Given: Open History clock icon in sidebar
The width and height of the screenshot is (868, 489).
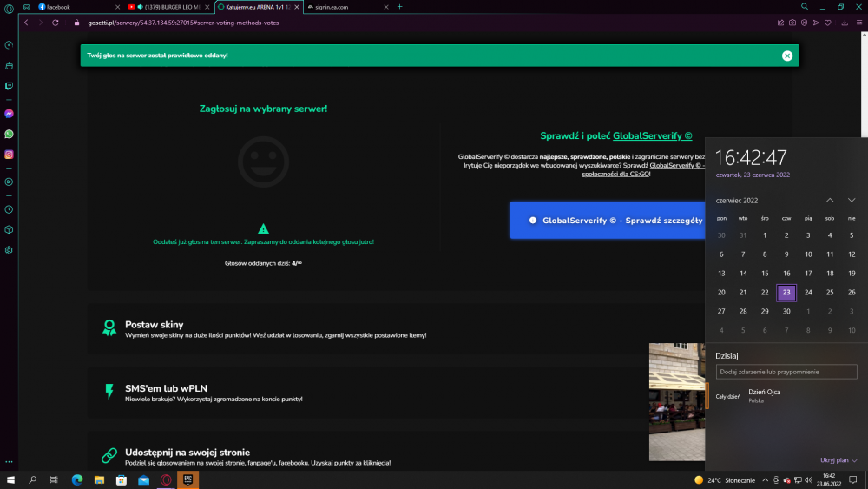Looking at the screenshot, I should 9,209.
